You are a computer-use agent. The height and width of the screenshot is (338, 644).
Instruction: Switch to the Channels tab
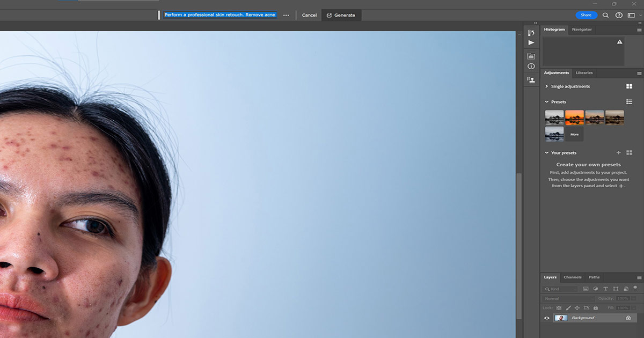(x=573, y=277)
